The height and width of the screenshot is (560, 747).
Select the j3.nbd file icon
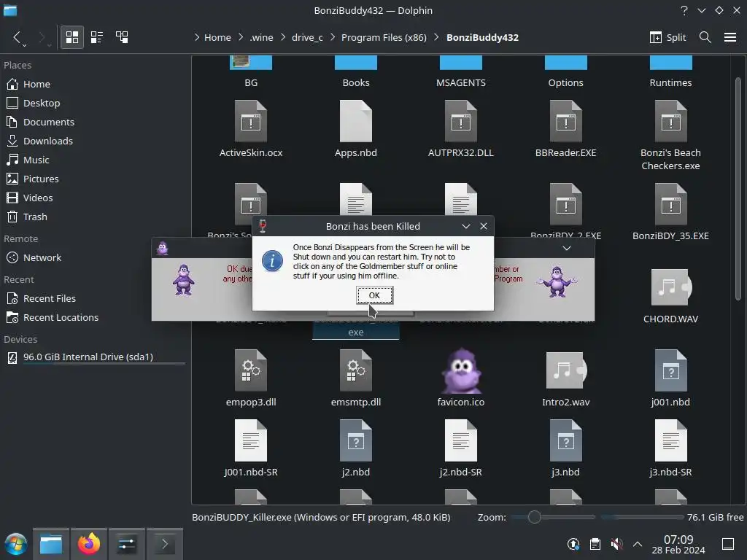[565, 440]
